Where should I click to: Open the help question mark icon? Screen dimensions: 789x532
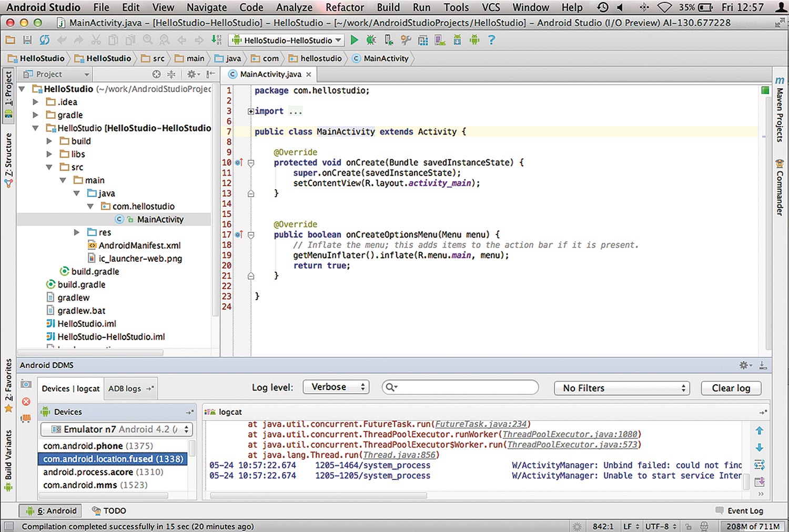491,40
